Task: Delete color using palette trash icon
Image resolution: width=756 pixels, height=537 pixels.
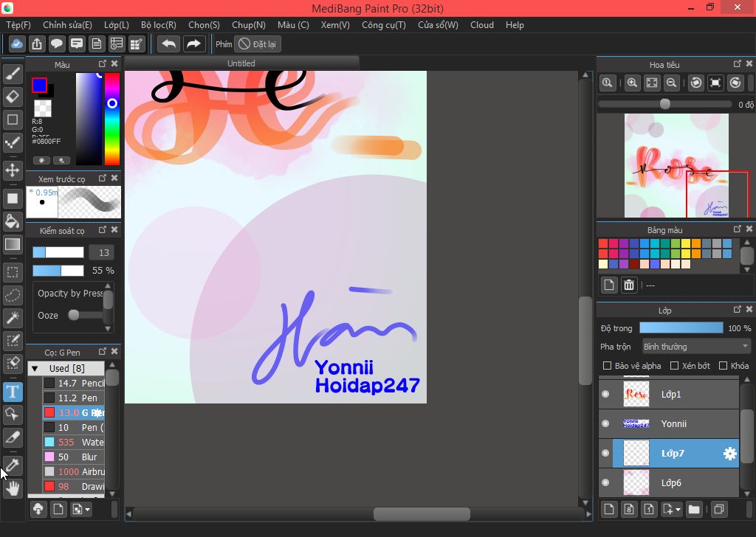Action: point(629,285)
